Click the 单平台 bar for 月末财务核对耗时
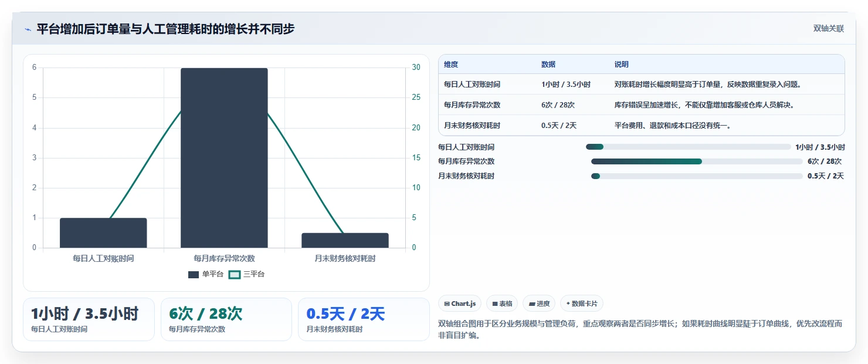The image size is (868, 364). pyautogui.click(x=345, y=240)
